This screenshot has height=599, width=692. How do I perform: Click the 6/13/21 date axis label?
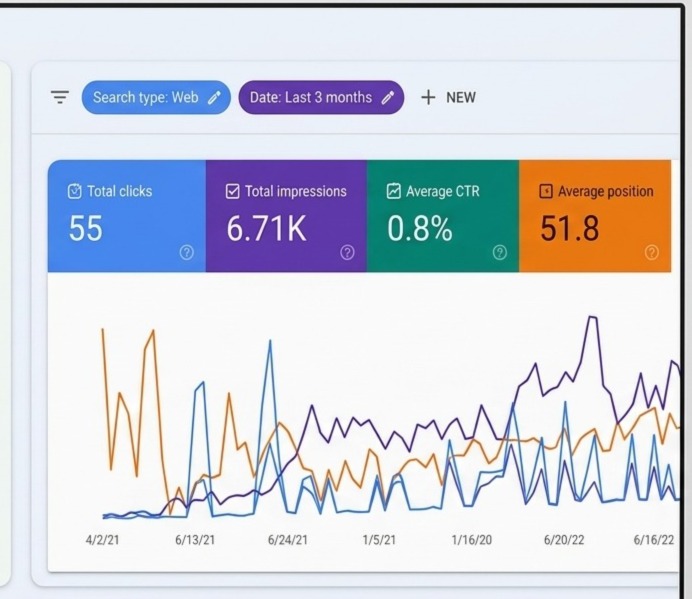tap(195, 540)
